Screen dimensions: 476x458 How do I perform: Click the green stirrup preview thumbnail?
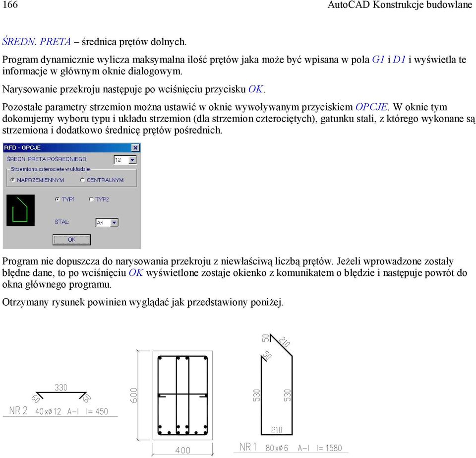pyautogui.click(x=21, y=210)
